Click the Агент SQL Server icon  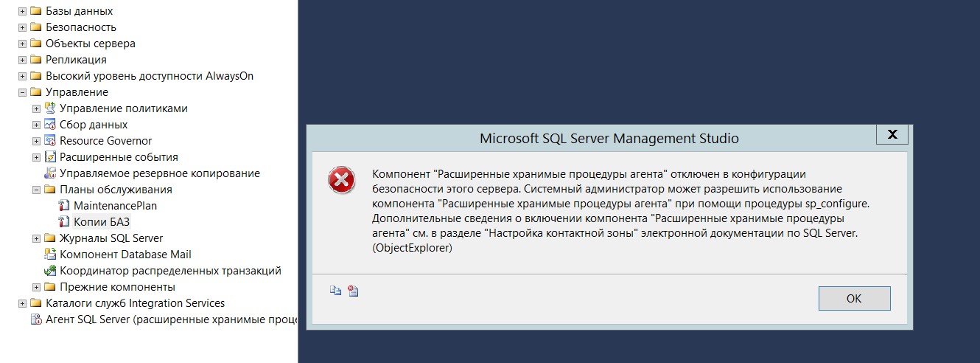(35, 319)
